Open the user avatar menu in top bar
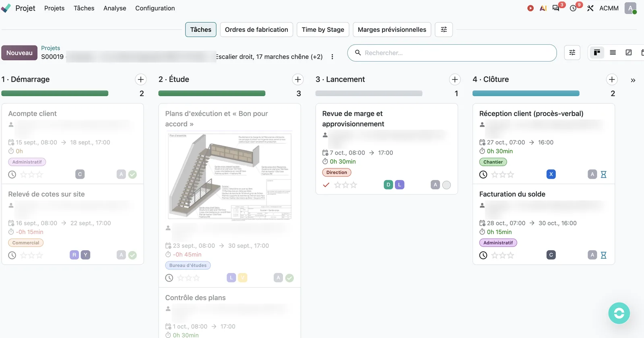 coord(630,8)
